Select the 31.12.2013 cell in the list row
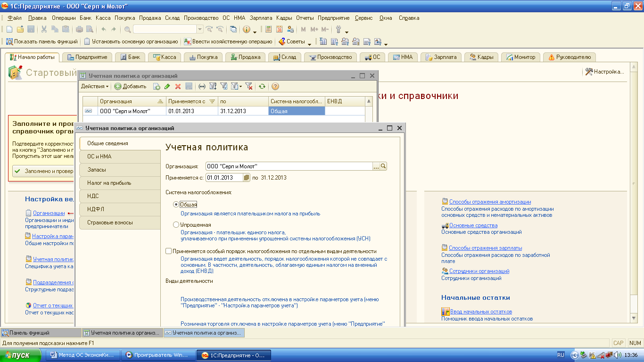The height and width of the screenshot is (362, 644). click(243, 111)
